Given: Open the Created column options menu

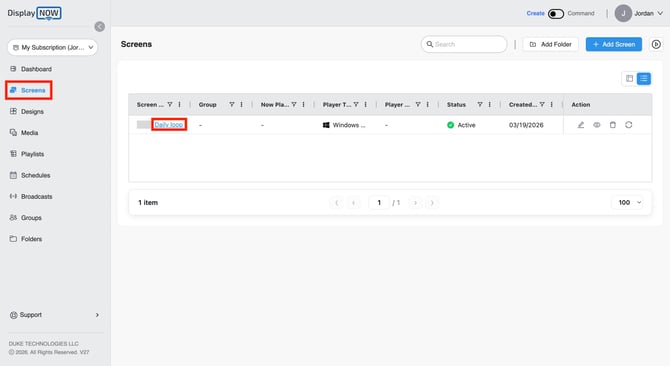Looking at the screenshot, I should click(x=552, y=105).
